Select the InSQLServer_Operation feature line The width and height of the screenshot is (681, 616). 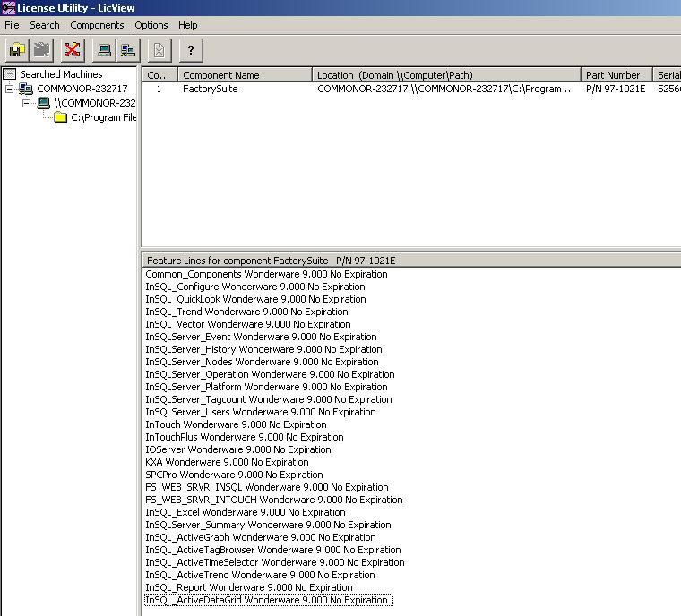coord(270,375)
